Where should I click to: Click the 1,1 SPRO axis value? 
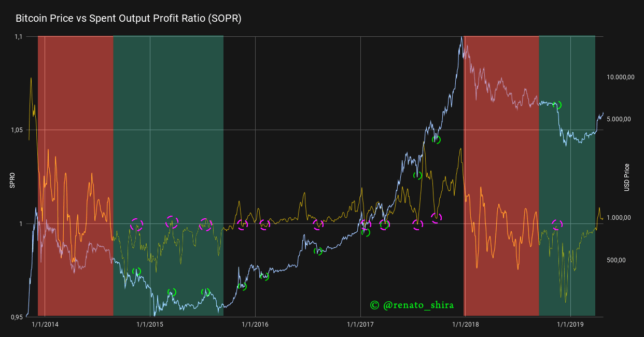(19, 36)
